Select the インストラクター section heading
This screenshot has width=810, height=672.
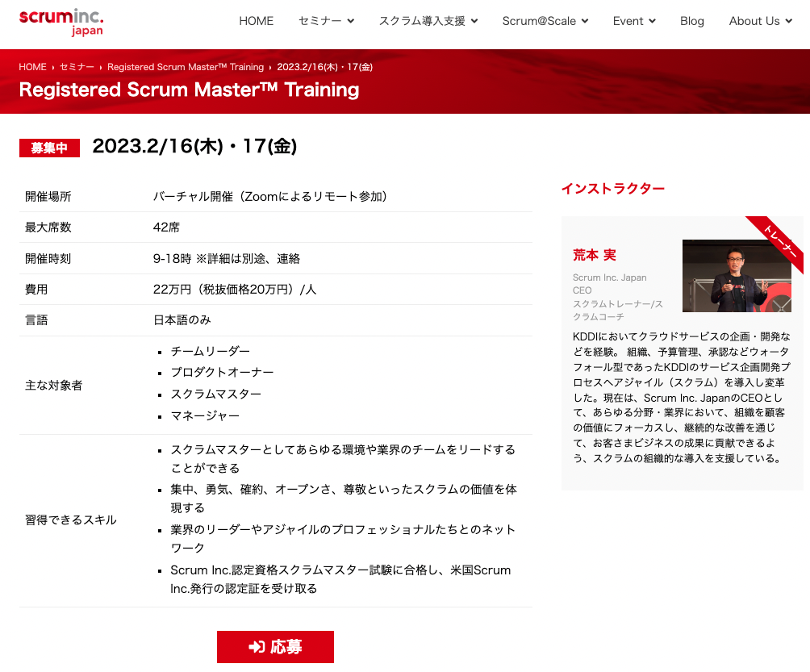coord(612,189)
